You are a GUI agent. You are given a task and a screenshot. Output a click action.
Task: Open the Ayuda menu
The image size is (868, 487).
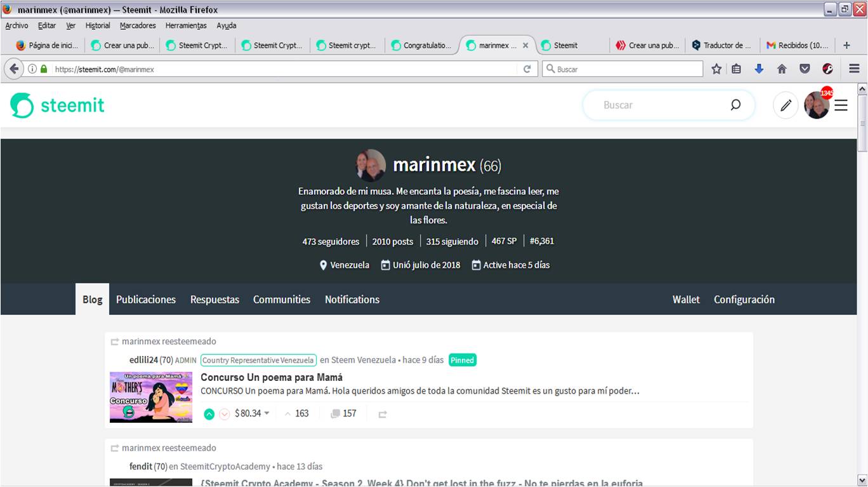click(227, 25)
